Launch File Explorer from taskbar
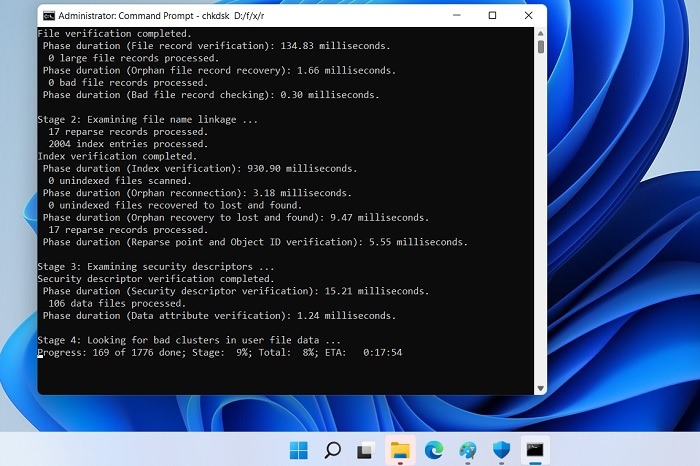Image resolution: width=700 pixels, height=466 pixels. click(x=400, y=450)
